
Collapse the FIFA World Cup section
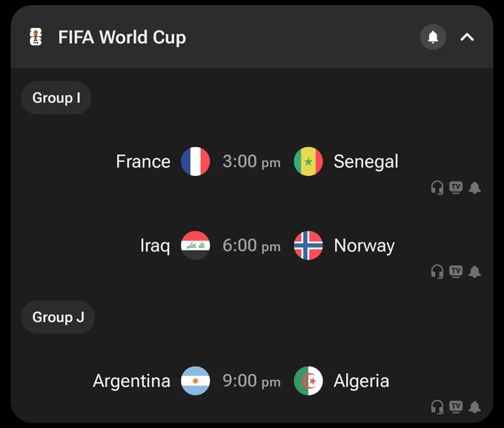(467, 37)
